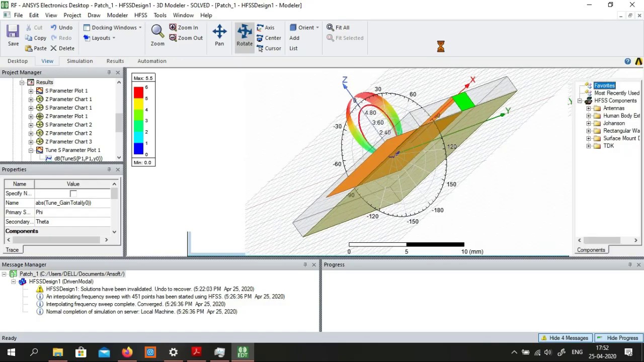Close the Project Manager panel

[118, 72]
